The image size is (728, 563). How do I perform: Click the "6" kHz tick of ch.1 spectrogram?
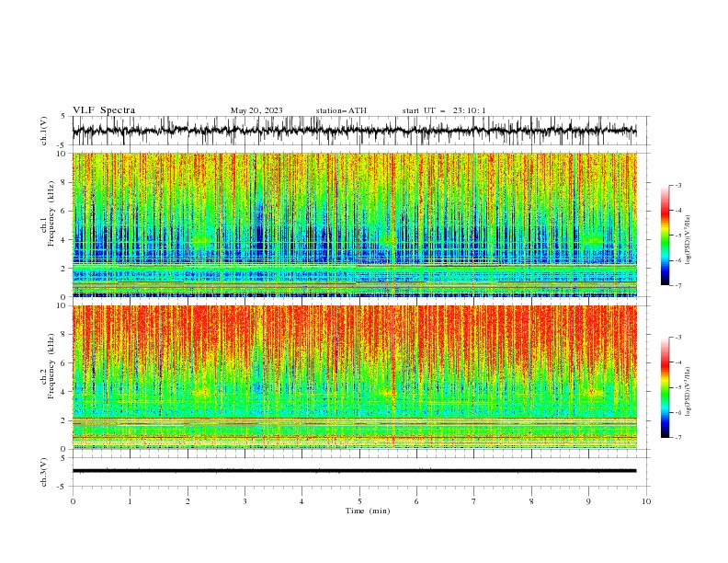coord(65,211)
